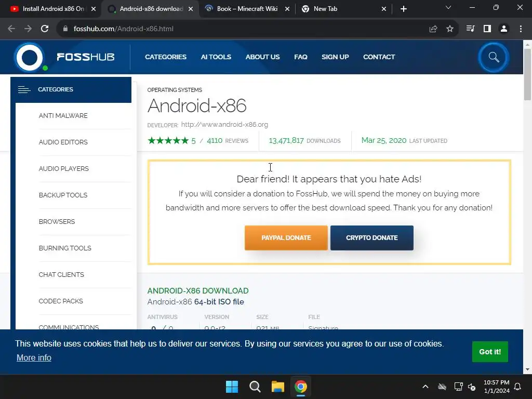Viewport: 532px width, 399px height.
Task: Select BACKUP TOOLS category
Action: tap(63, 195)
